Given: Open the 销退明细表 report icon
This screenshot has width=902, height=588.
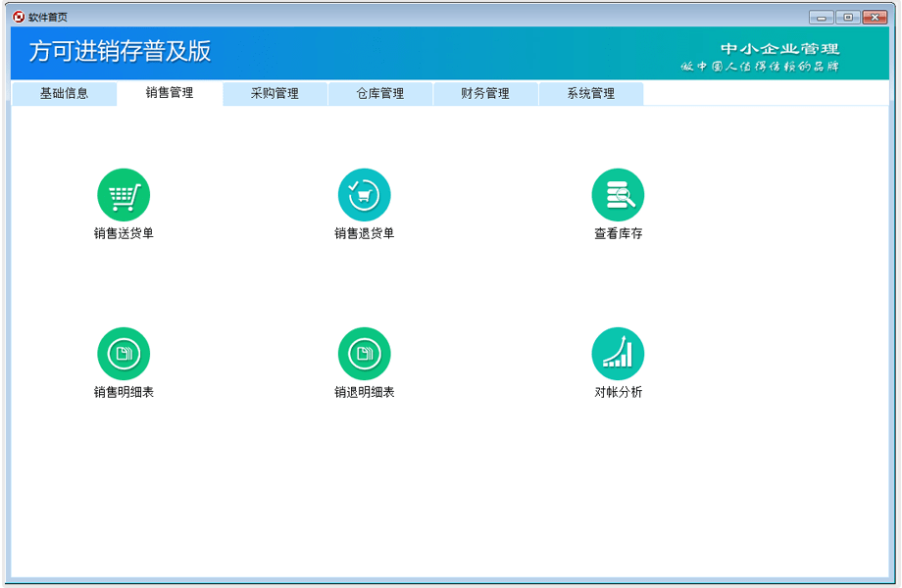Looking at the screenshot, I should pos(364,354).
